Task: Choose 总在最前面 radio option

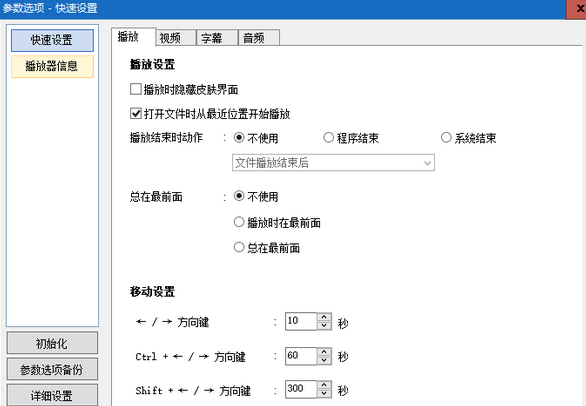Action: point(239,247)
